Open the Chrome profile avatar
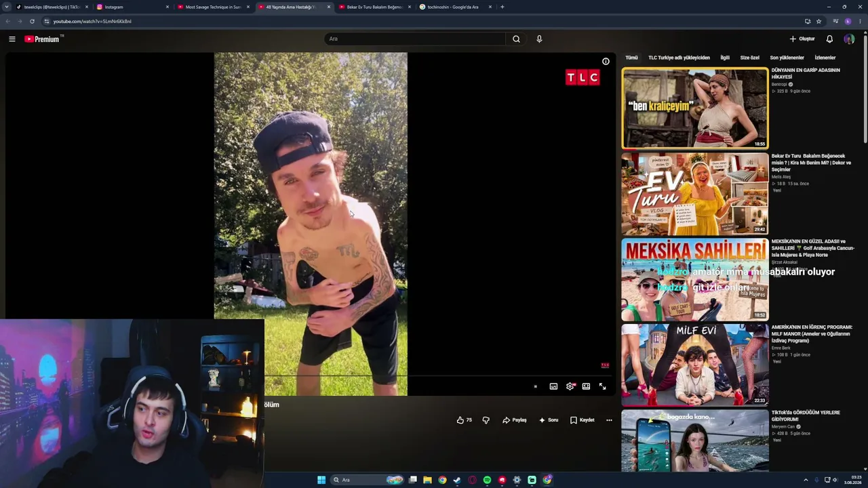 pyautogui.click(x=848, y=21)
